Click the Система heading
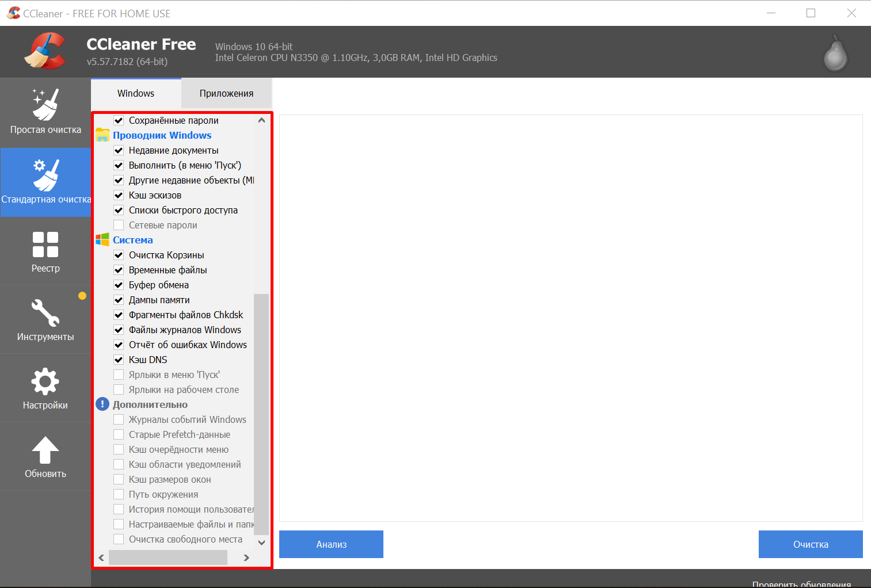This screenshot has height=588, width=871. (x=133, y=240)
